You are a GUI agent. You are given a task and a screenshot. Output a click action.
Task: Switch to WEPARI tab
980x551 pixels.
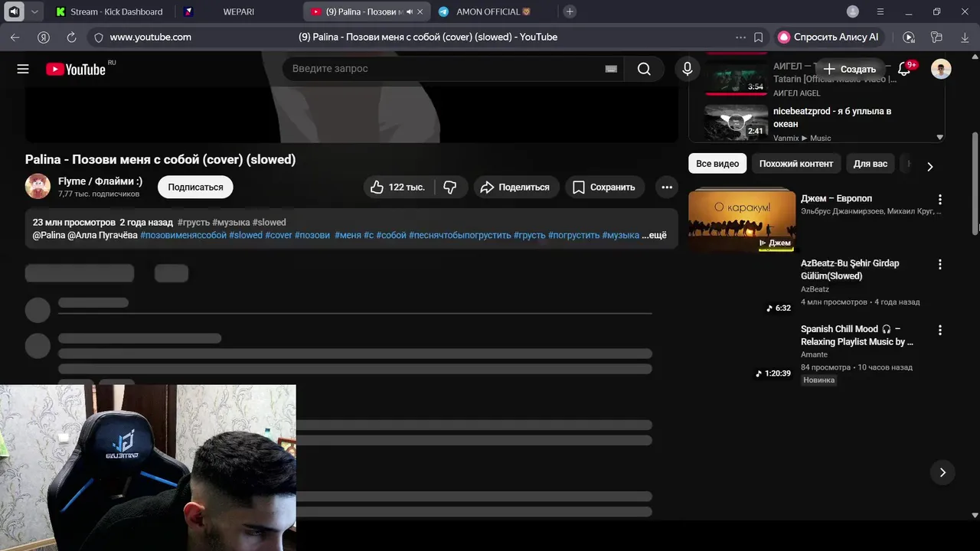click(x=239, y=11)
